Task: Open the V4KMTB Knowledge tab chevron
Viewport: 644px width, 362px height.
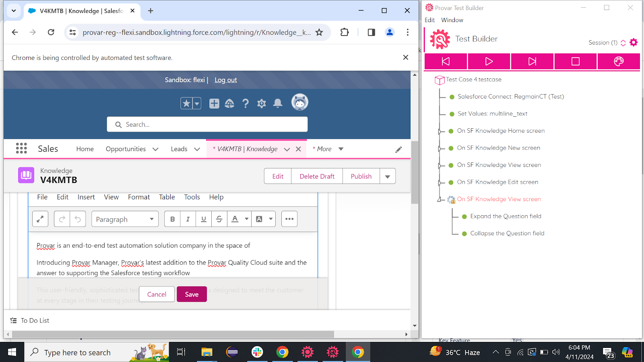Action: click(287, 149)
